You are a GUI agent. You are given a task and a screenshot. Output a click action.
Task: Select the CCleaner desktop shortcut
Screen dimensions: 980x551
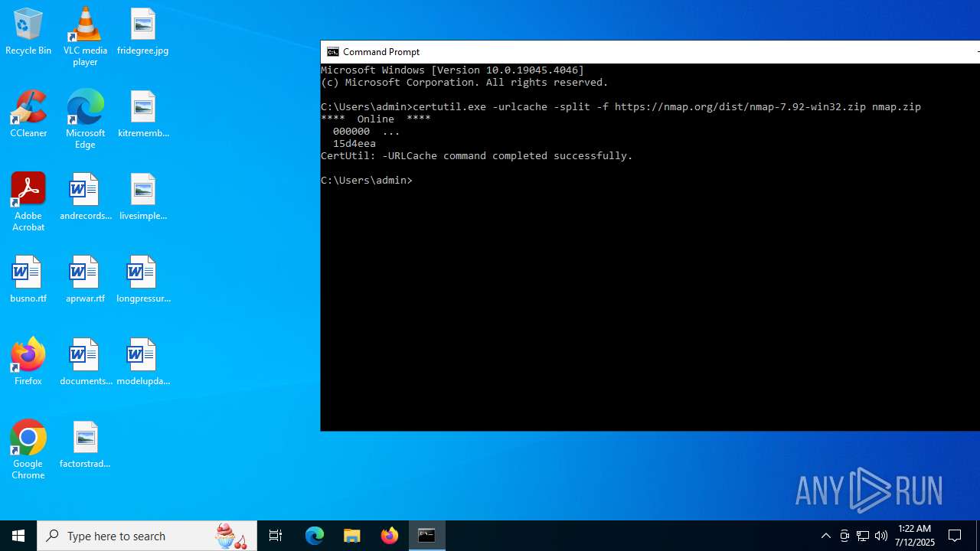click(28, 115)
